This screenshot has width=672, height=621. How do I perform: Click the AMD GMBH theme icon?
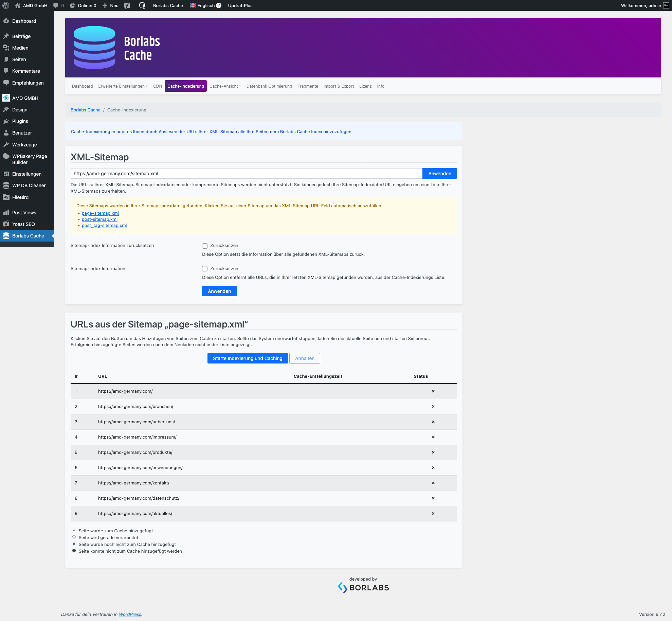[6, 98]
